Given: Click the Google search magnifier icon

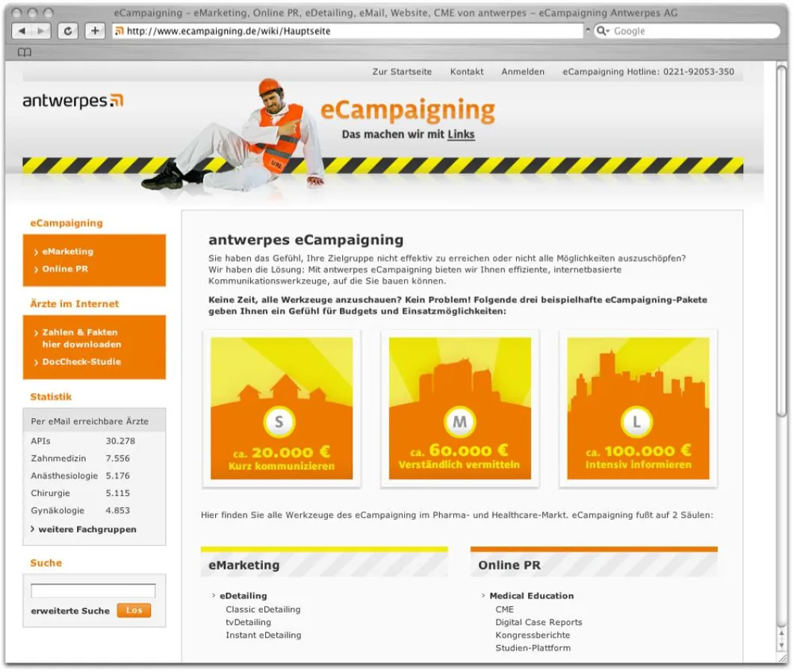Looking at the screenshot, I should pos(602,31).
